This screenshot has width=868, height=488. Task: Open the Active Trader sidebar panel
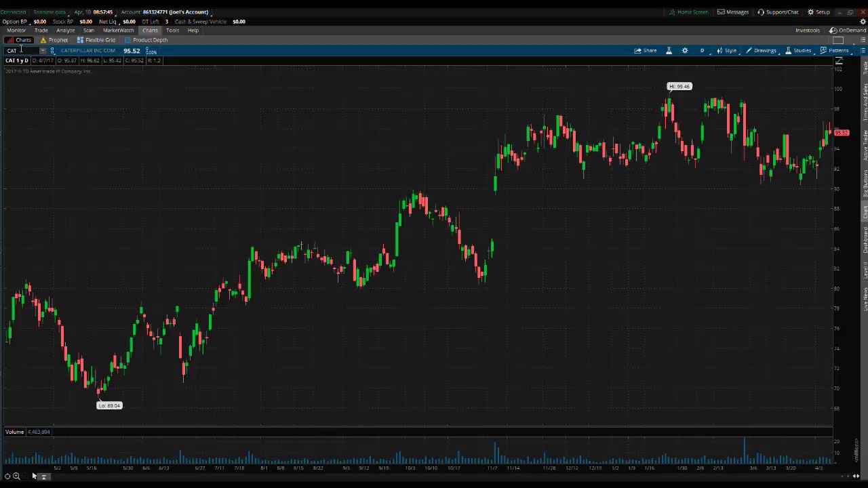click(x=865, y=145)
